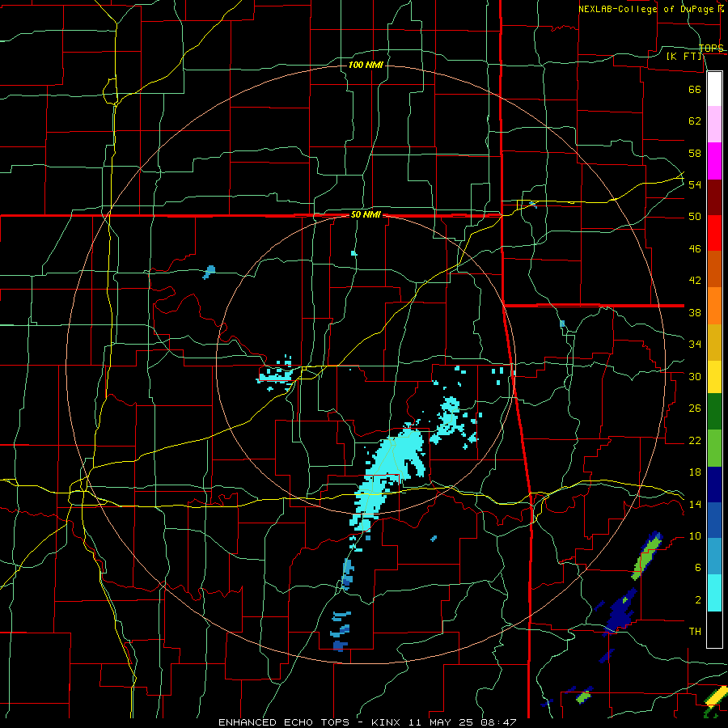Viewport: 728px width, 728px height.
Task: Click the "66" legend value
Action: point(695,89)
